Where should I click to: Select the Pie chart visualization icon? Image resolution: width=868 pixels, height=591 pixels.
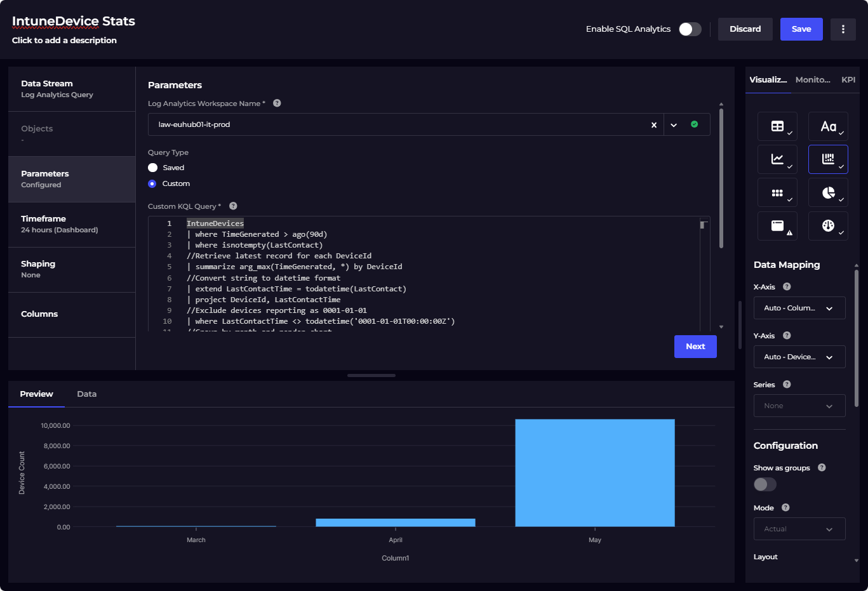pos(828,192)
